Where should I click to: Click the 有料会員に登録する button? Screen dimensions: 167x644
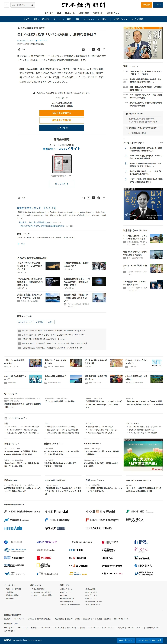(x=62, y=113)
